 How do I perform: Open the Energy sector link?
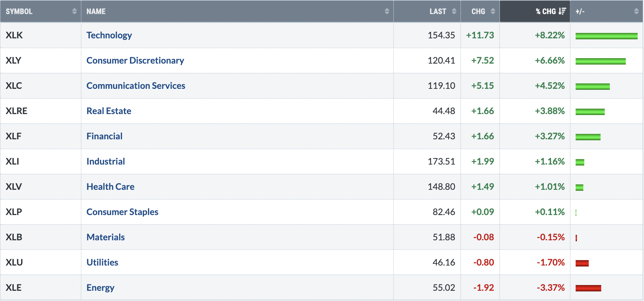point(100,288)
